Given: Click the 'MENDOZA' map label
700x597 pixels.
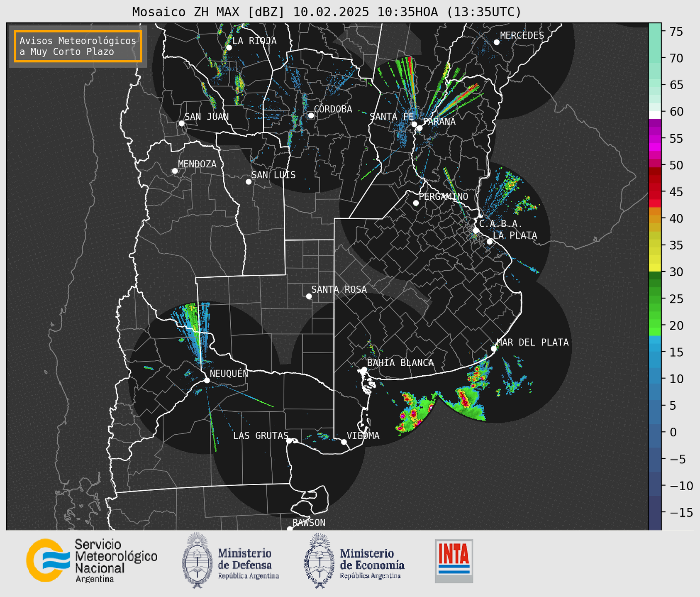Looking at the screenshot, I should (197, 164).
